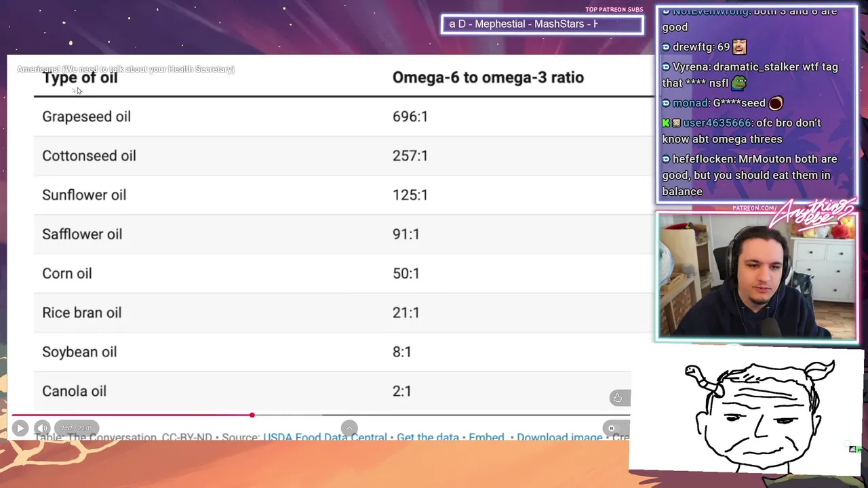868x488 pixels.
Task: Click the 'Type of oil' column header
Action: [x=80, y=78]
